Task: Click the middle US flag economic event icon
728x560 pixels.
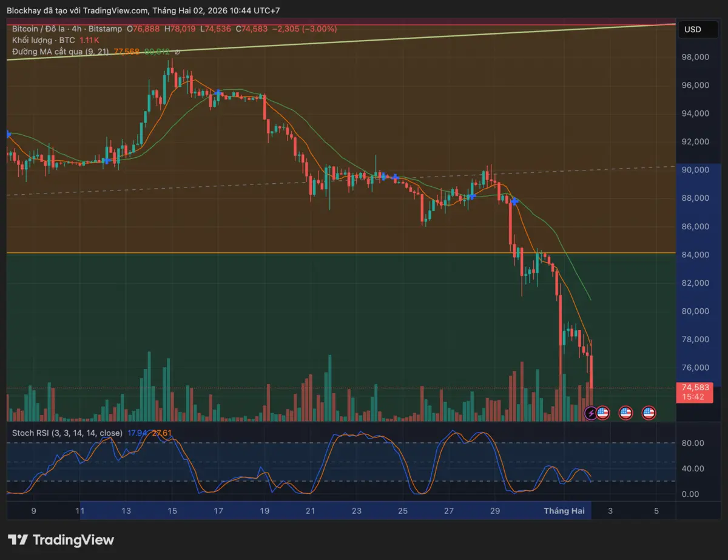Action: pos(625,413)
